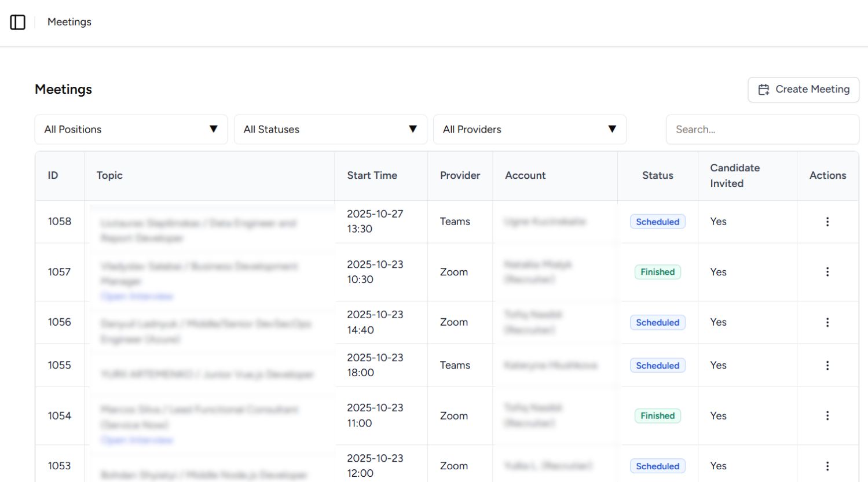Click the Create Meeting button
This screenshot has width=868, height=482.
click(803, 90)
